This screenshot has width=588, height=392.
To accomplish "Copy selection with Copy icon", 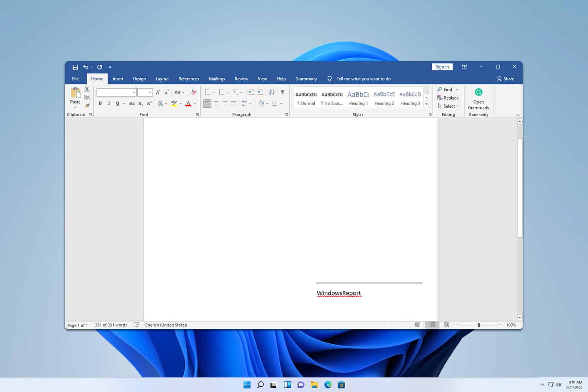I will 87,98.
